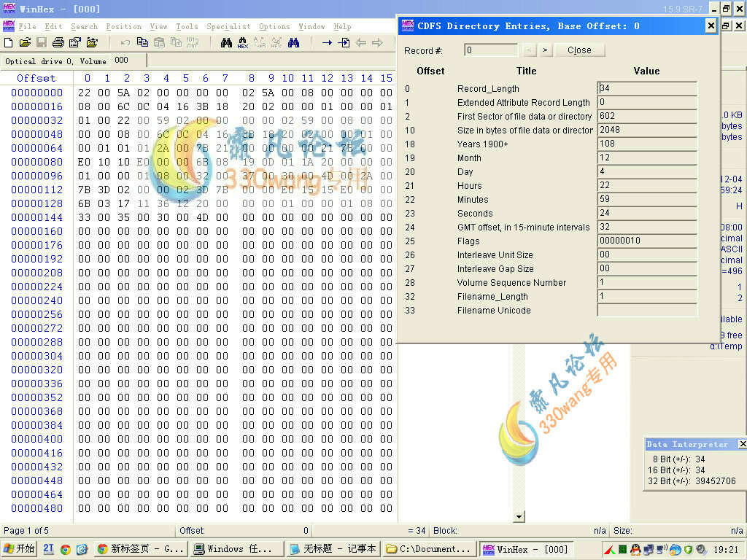The image size is (747, 560).
Task: Click the Open file folder icon
Action: point(25,43)
